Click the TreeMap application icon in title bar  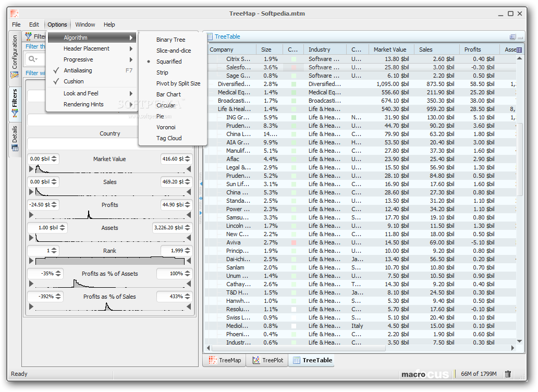14,14
